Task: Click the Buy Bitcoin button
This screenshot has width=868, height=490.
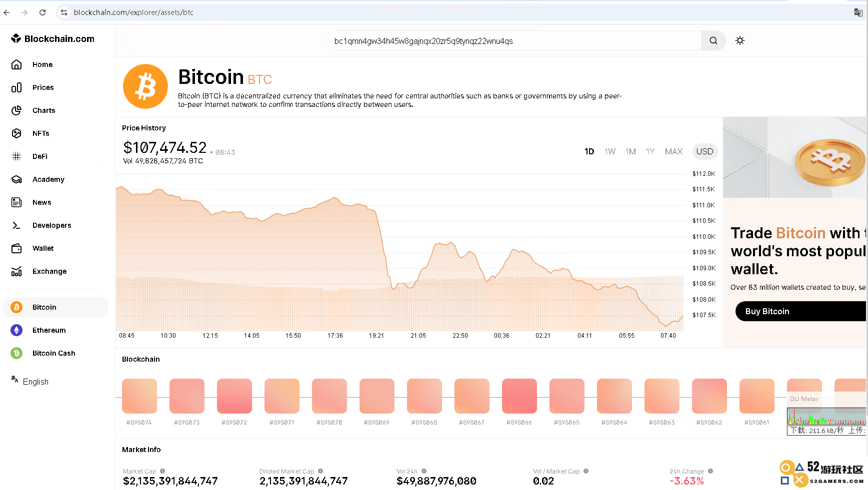Action: pyautogui.click(x=801, y=311)
